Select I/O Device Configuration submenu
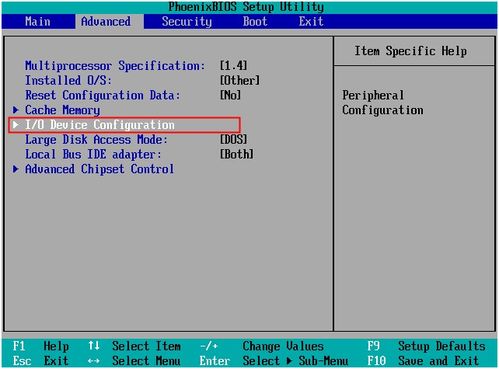Viewport: 499px width, 369px height. [100, 125]
